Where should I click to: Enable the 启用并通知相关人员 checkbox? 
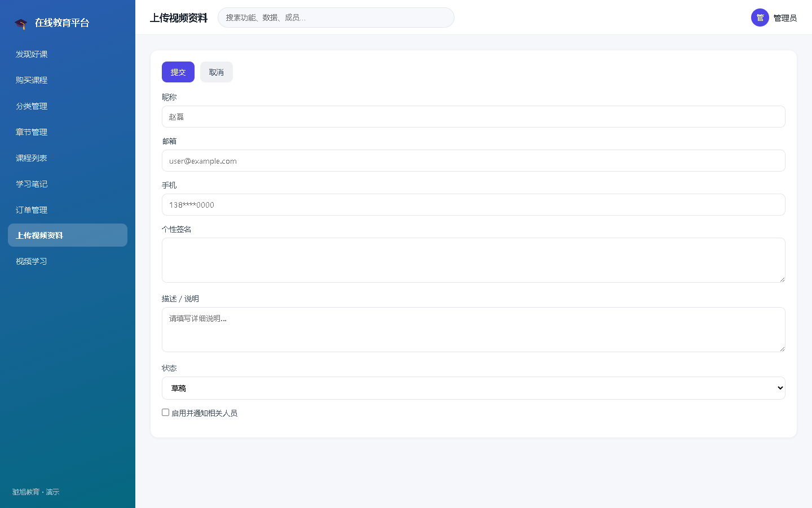pos(166,413)
